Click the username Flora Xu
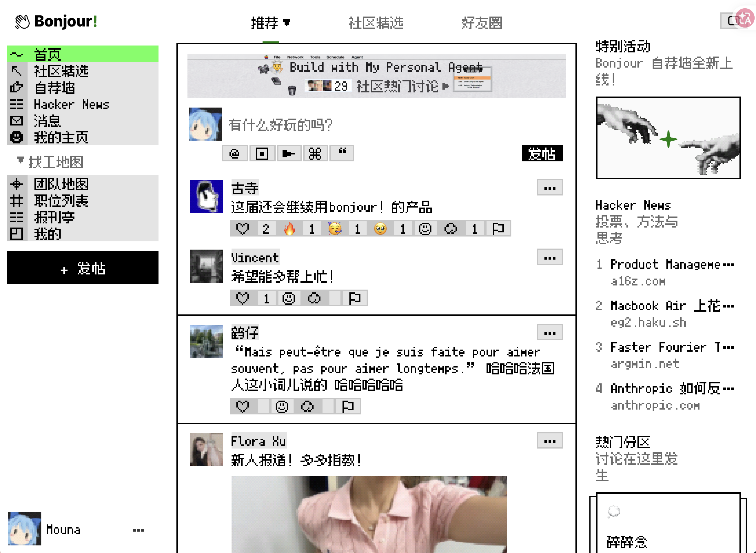The width and height of the screenshot is (756, 553). (x=258, y=441)
